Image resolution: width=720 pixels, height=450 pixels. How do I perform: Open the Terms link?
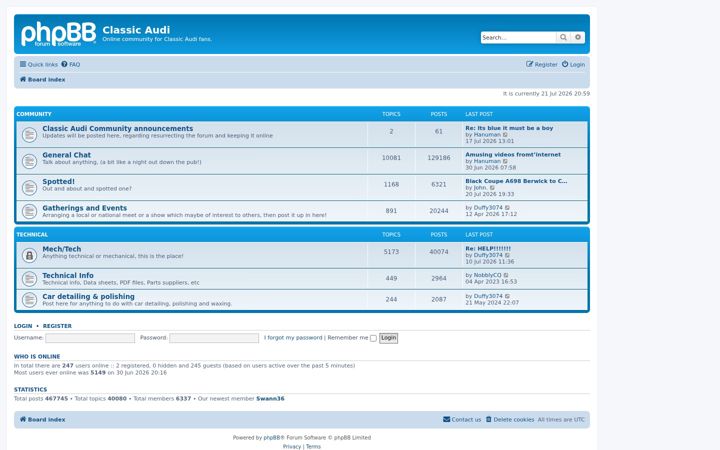pyautogui.click(x=313, y=446)
